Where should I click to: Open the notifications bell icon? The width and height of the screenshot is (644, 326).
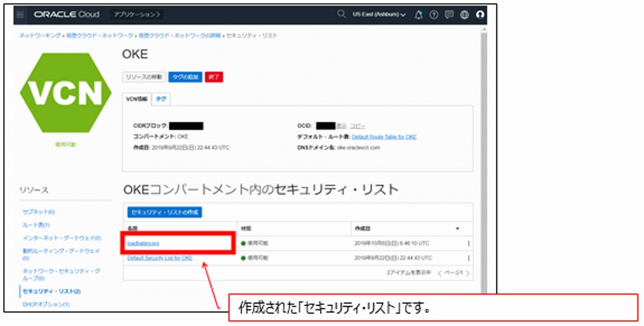tap(418, 15)
